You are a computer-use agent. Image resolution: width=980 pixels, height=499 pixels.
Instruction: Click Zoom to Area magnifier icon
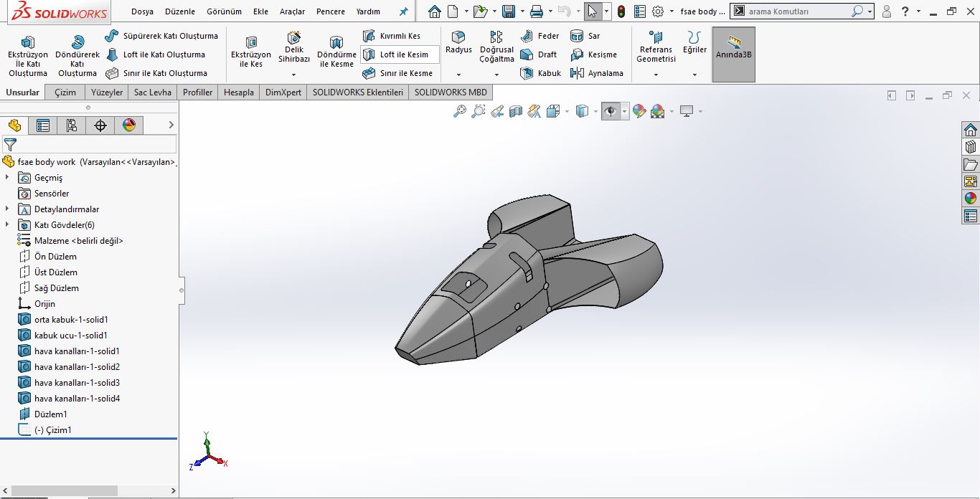(x=479, y=111)
